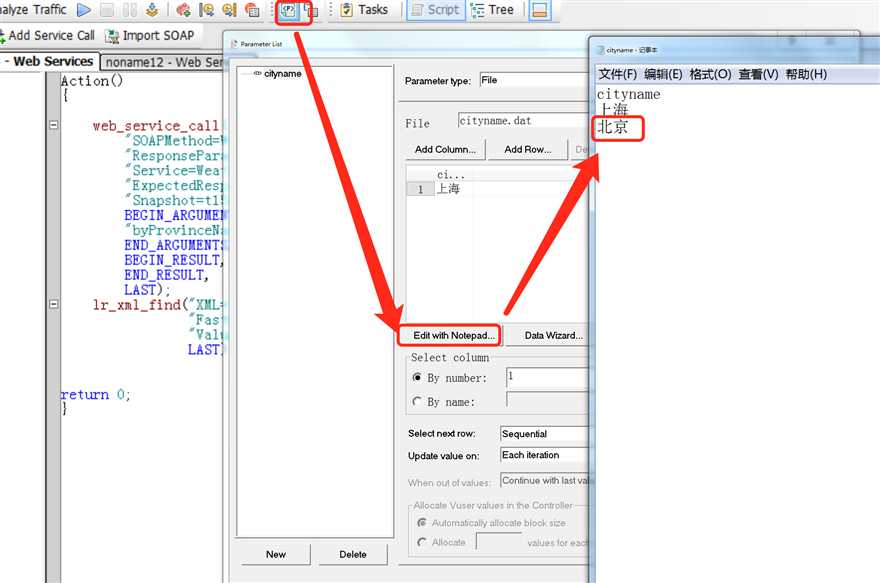
Task: Open the Parameter type dropdown
Action: 534,80
